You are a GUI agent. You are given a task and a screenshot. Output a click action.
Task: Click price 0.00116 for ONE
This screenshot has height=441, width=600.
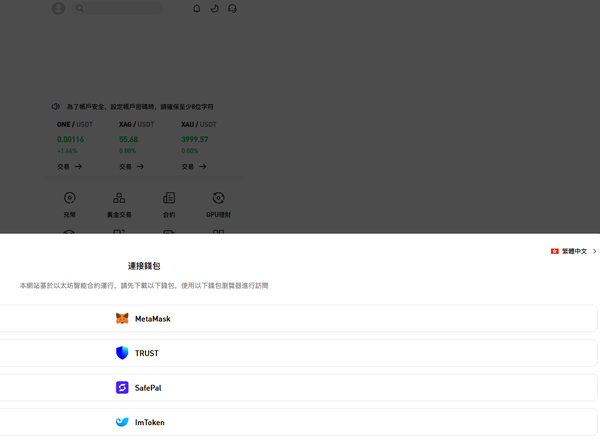click(70, 139)
